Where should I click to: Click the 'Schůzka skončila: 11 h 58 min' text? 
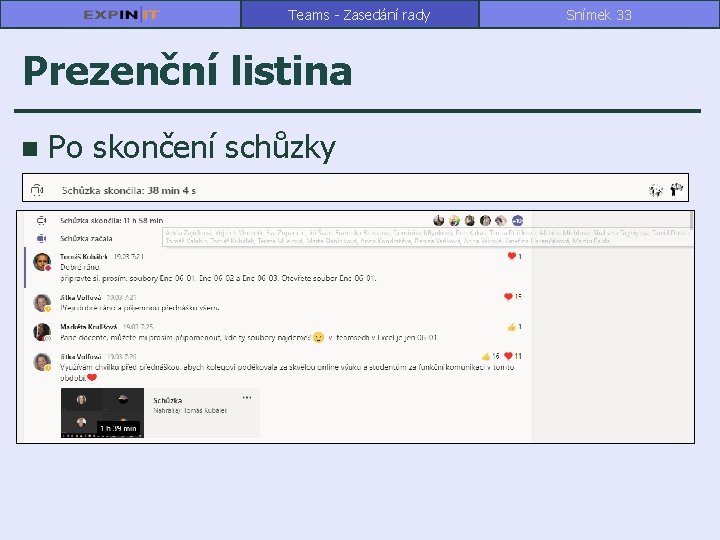(x=112, y=220)
